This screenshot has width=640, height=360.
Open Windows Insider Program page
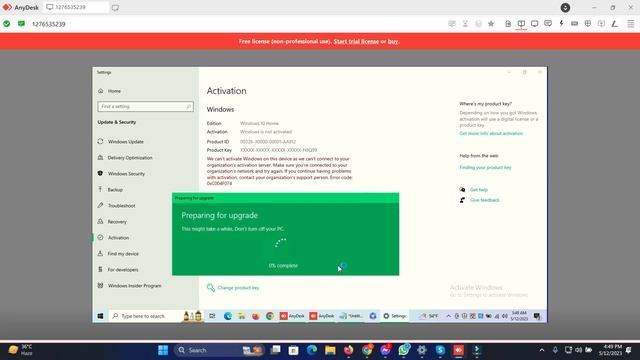(129, 286)
